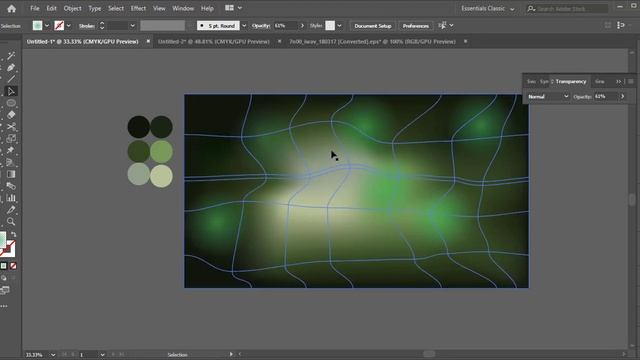Open the zoom level dropdown at 33.33%
Viewport: 640px width, 360px height.
click(x=53, y=355)
